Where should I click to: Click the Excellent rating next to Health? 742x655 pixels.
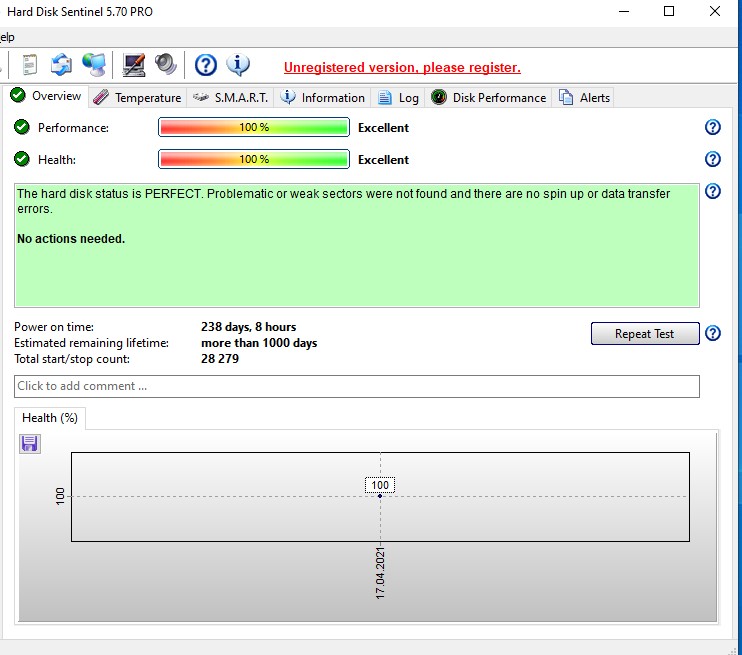[383, 160]
